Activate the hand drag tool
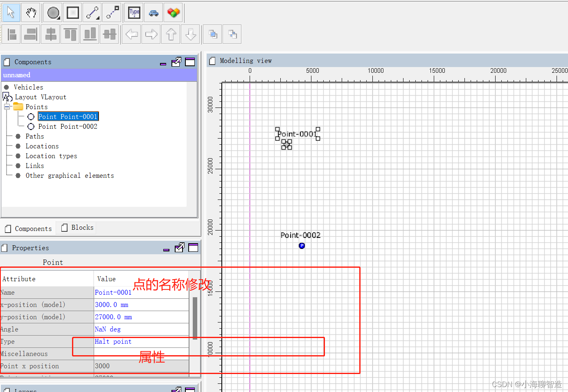Image resolution: width=568 pixels, height=392 pixels. [x=31, y=13]
